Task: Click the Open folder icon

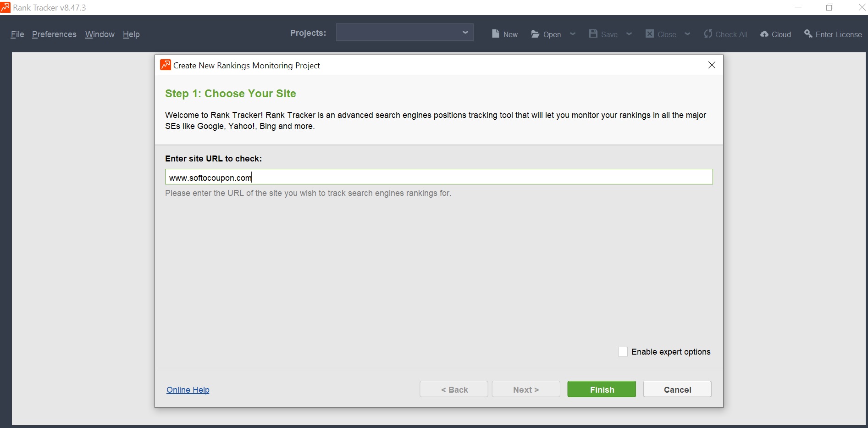Action: click(535, 34)
